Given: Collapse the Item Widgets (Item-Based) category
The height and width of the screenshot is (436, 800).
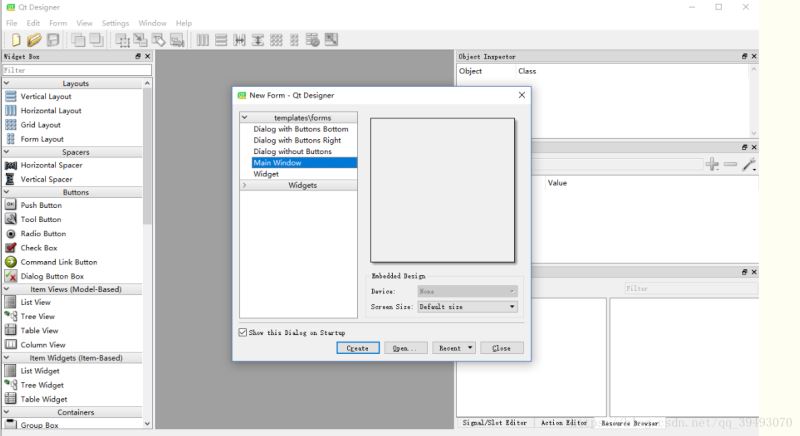Looking at the screenshot, I should pos(7,358).
